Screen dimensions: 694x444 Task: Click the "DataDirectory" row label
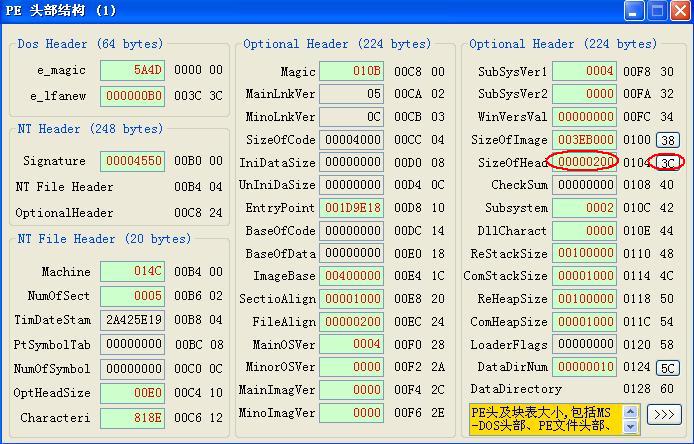[x=516, y=389]
